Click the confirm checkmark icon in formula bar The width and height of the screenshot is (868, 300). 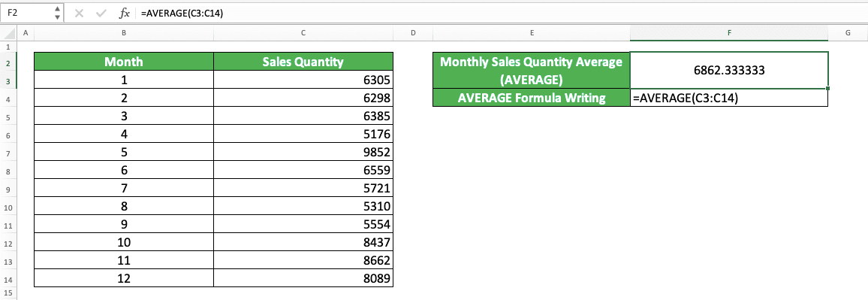pyautogui.click(x=101, y=14)
